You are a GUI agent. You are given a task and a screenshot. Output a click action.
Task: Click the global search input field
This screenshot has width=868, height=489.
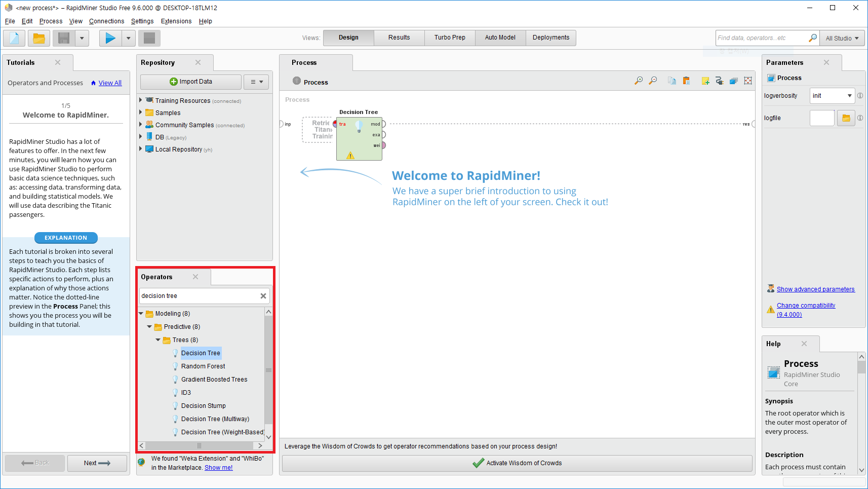(x=761, y=38)
